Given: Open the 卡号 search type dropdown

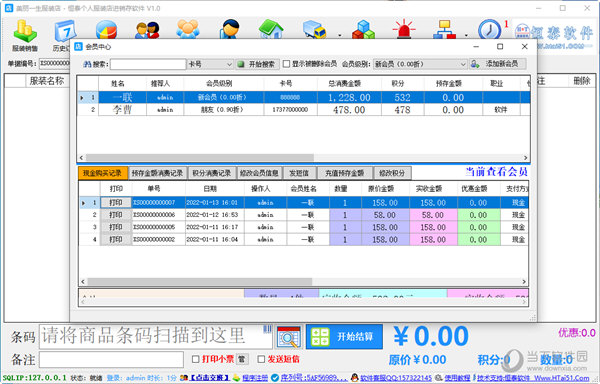Looking at the screenshot, I should click(210, 64).
